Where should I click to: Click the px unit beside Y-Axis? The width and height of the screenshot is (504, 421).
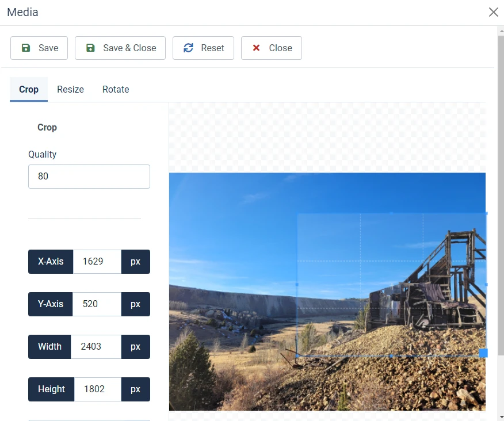pos(136,304)
